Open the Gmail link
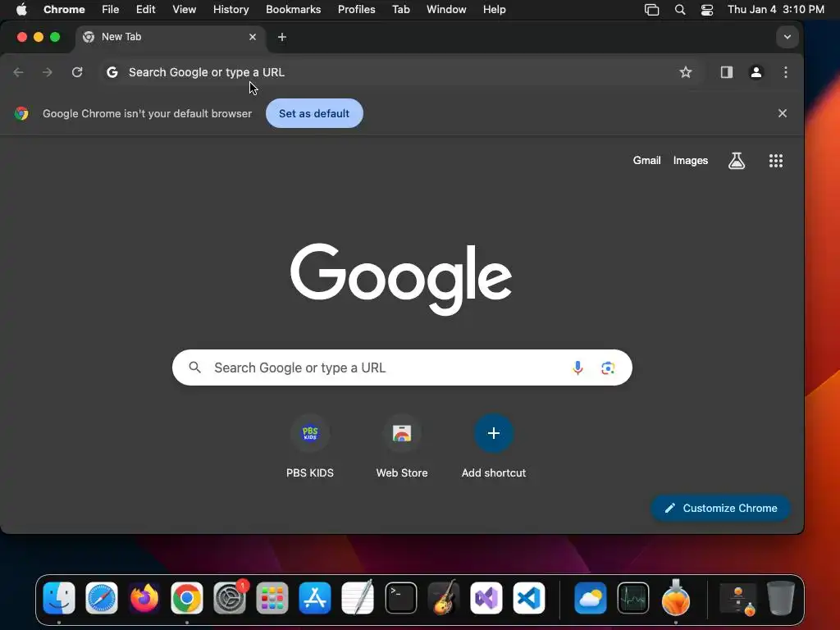 646,161
